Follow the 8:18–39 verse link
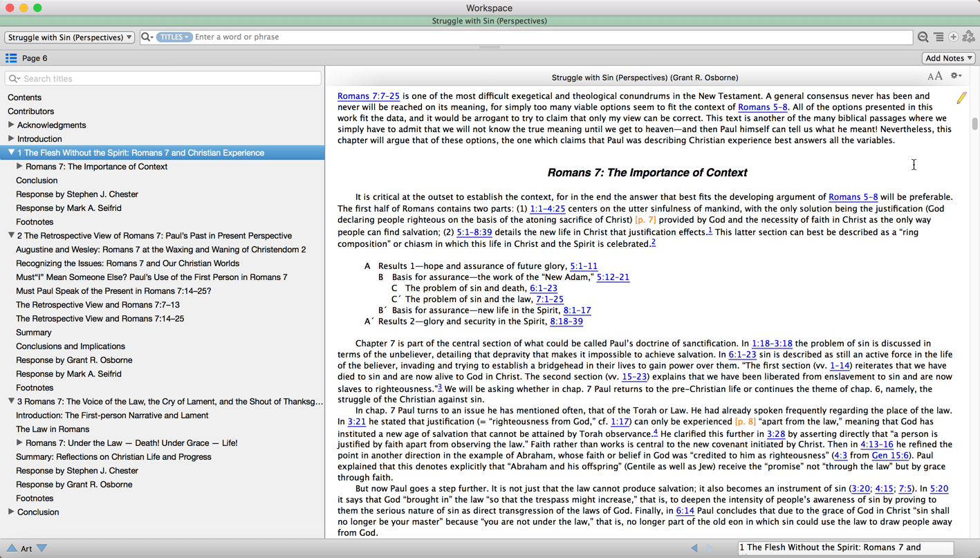This screenshot has width=980, height=558. point(566,322)
